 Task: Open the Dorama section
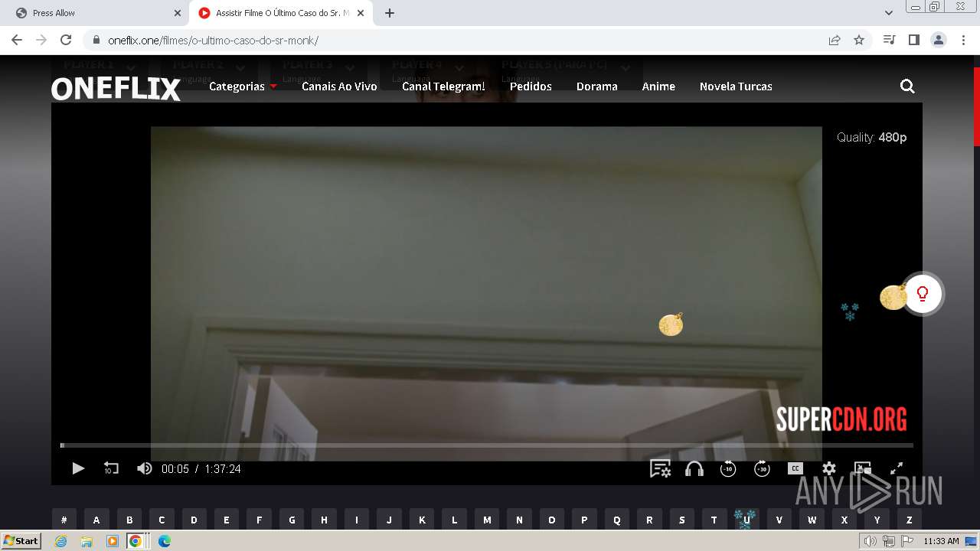tap(597, 86)
